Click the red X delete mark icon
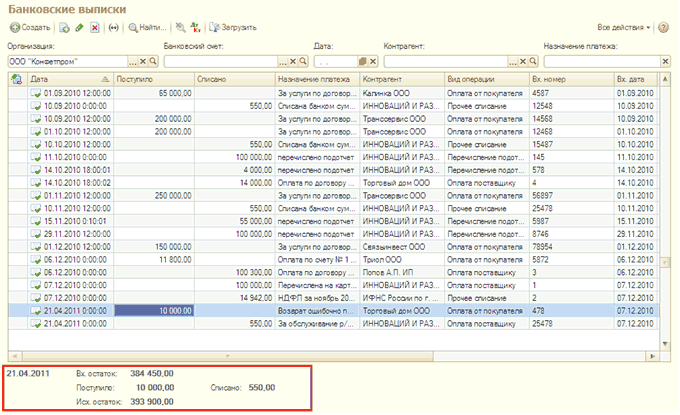 [x=94, y=27]
